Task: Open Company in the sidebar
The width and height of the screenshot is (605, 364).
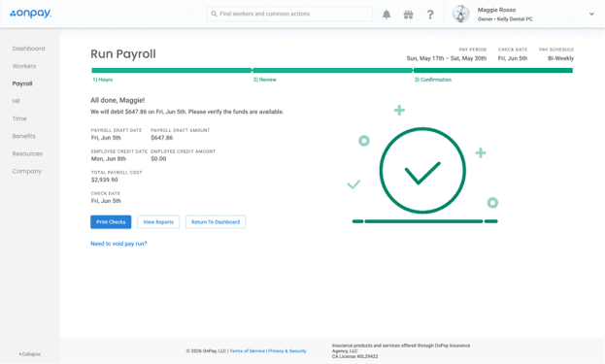Action: 27,171
